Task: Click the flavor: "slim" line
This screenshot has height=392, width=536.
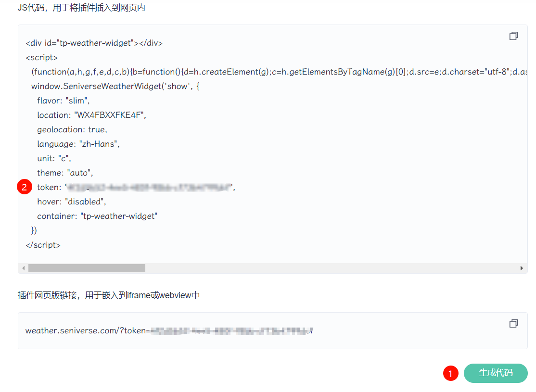Action: coord(63,101)
